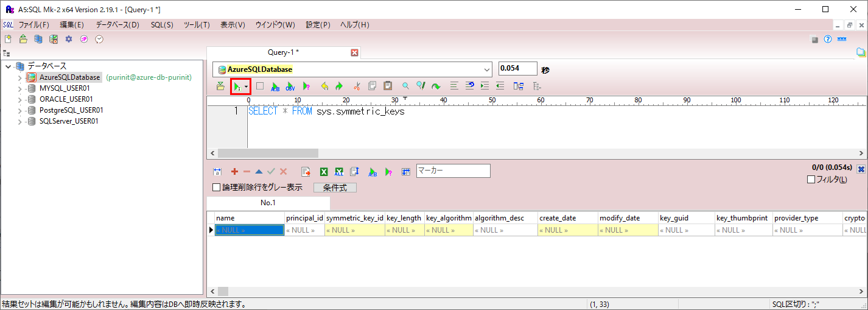This screenshot has height=310, width=868.
Task: Click the マーカー input field
Action: pos(453,171)
